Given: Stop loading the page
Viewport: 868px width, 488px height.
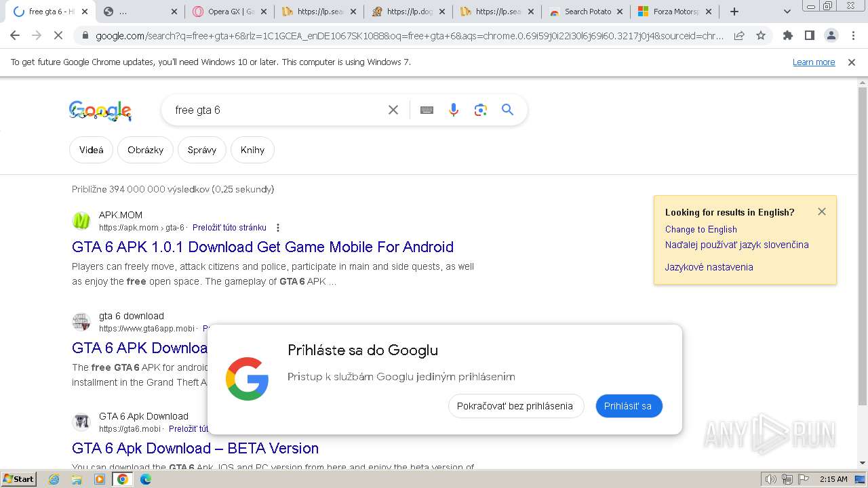Looking at the screenshot, I should pos(59,36).
